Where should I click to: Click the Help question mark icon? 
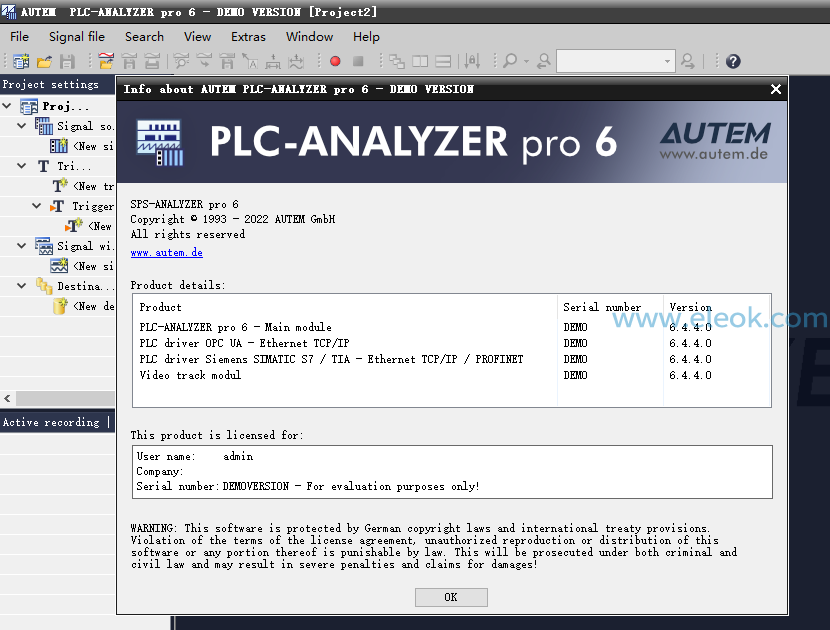click(733, 61)
